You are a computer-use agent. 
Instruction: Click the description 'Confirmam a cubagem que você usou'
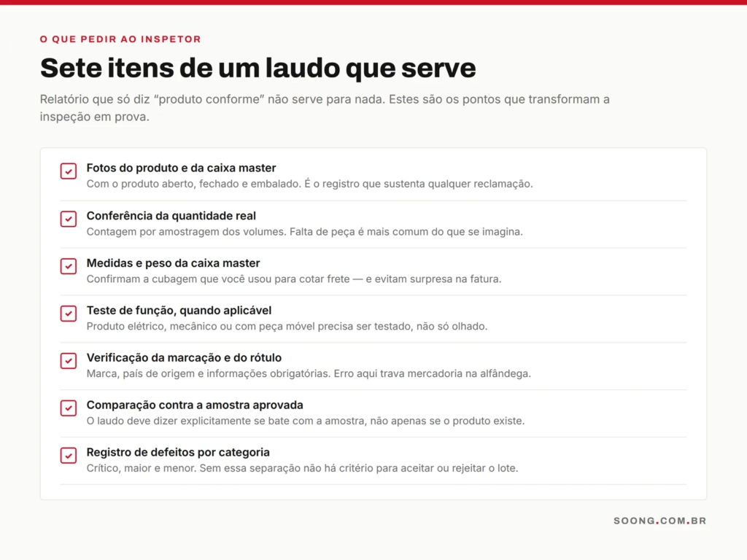tap(294, 279)
